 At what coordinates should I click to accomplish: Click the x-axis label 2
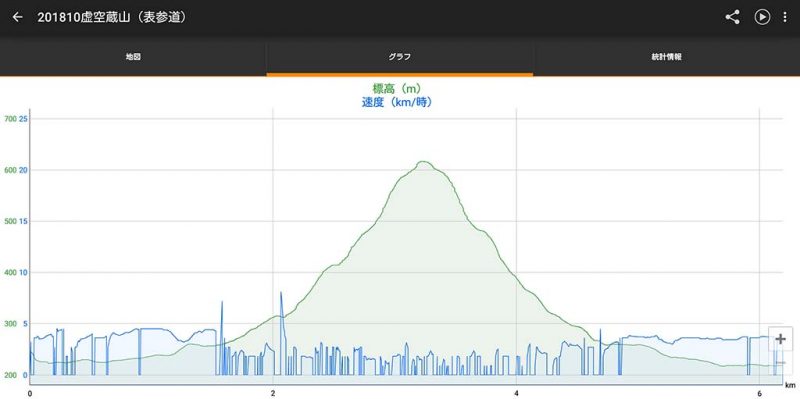point(273,393)
